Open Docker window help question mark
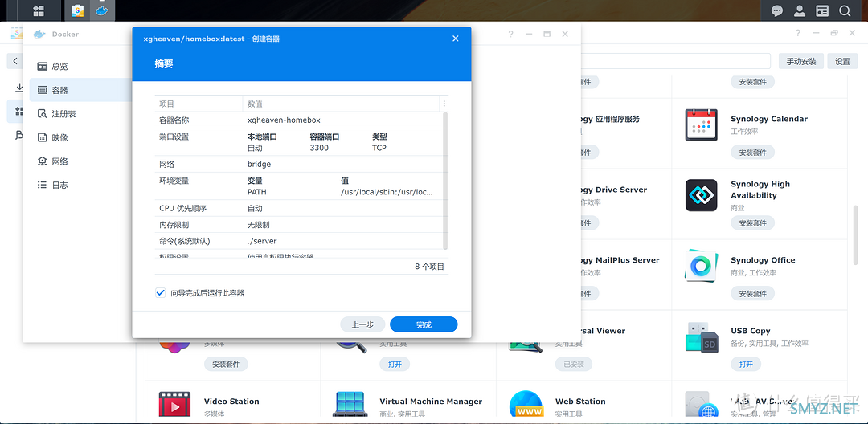This screenshot has height=424, width=868. pyautogui.click(x=511, y=34)
